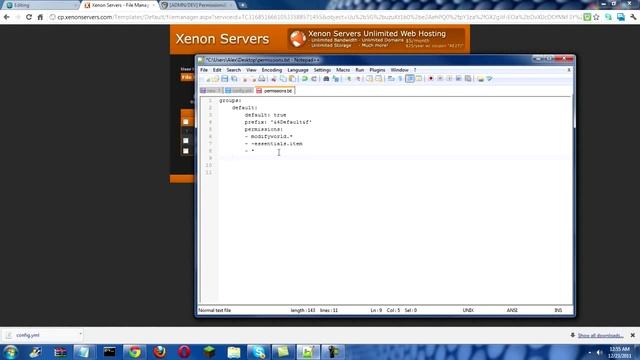Click 'Normal text file' in status bar
This screenshot has height=360, width=640.
pyautogui.click(x=215, y=310)
